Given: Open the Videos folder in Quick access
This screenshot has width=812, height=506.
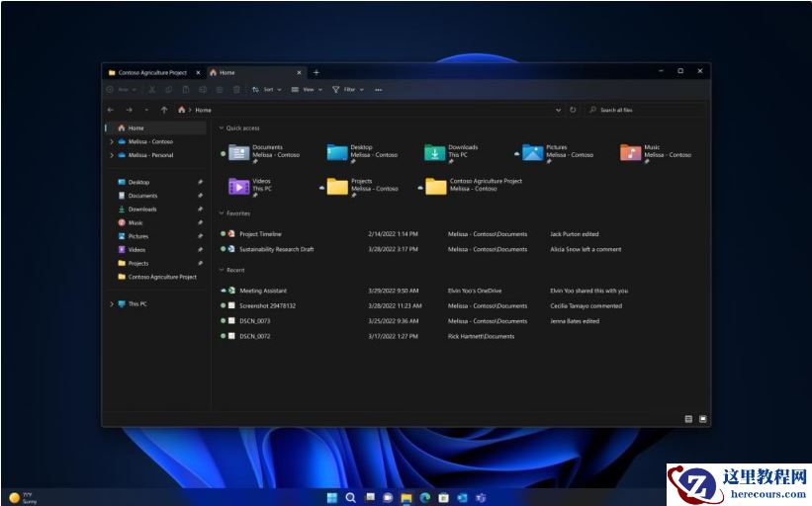Looking at the screenshot, I should point(239,186).
